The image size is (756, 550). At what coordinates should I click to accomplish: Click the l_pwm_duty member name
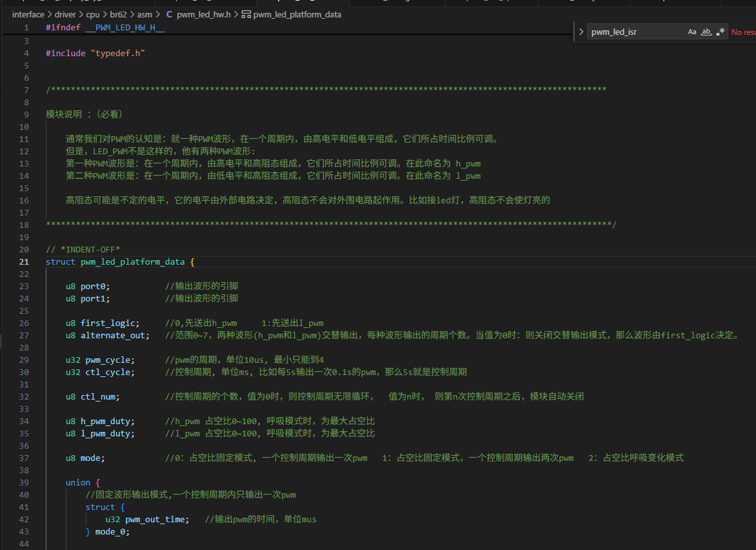106,434
